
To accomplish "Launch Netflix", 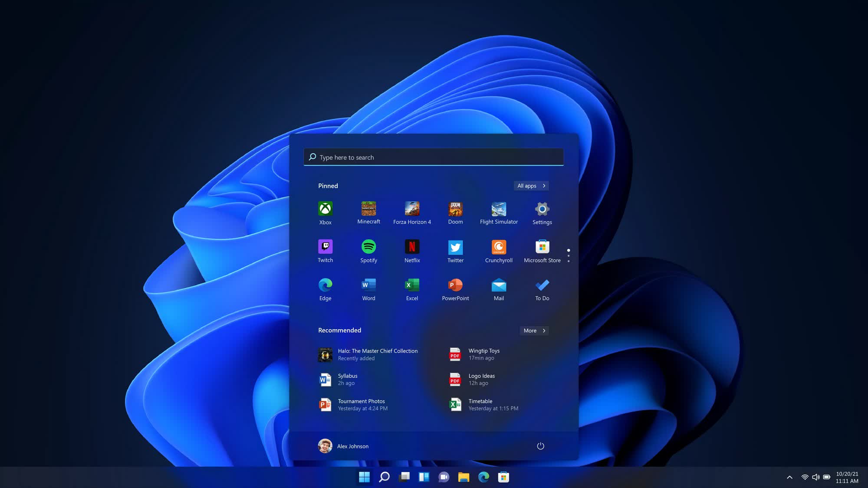I will tap(412, 251).
